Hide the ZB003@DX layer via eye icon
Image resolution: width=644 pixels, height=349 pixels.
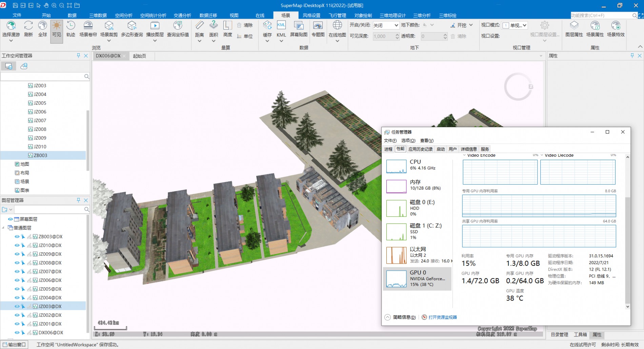(17, 237)
